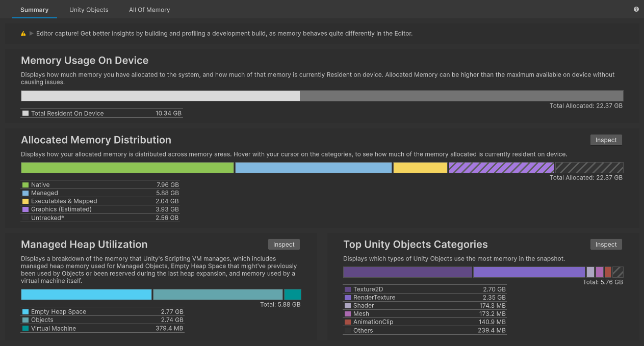Select the AnimationClip legend row
The width and height of the screenshot is (644, 346).
pyautogui.click(x=424, y=322)
